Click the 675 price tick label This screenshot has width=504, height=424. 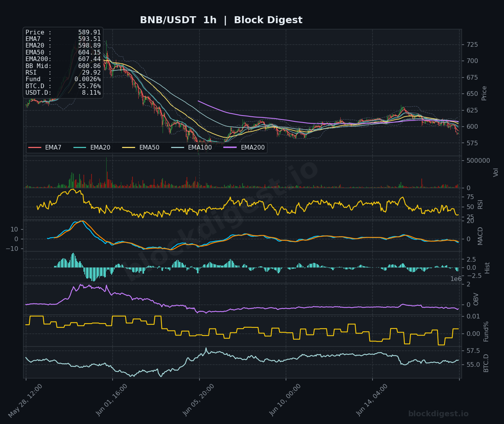click(x=472, y=78)
